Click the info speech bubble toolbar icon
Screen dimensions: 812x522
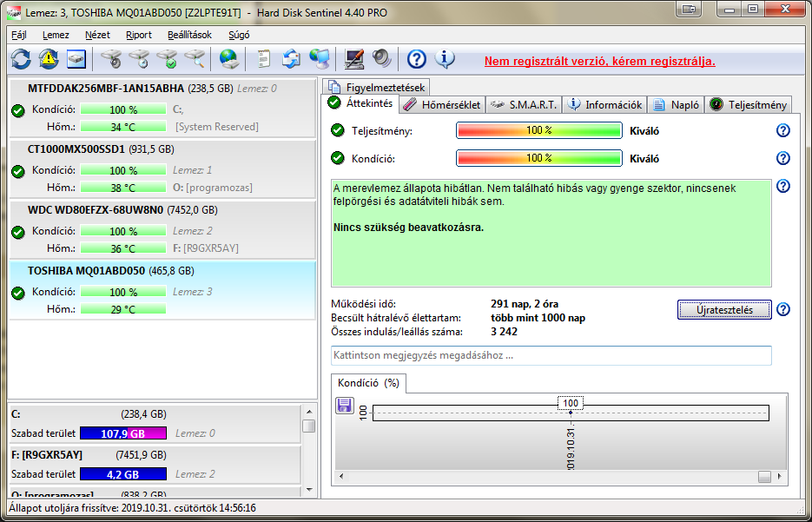(445, 60)
